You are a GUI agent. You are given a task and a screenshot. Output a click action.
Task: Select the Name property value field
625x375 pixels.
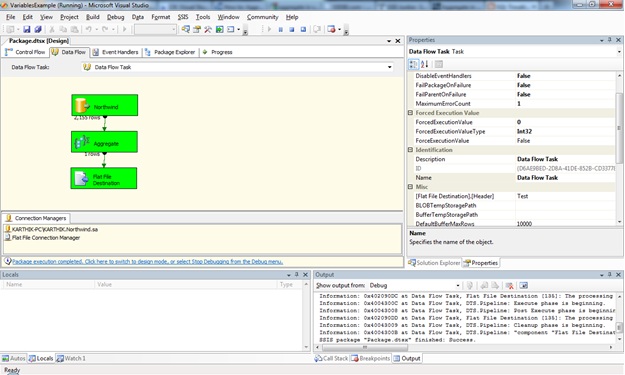pos(566,177)
